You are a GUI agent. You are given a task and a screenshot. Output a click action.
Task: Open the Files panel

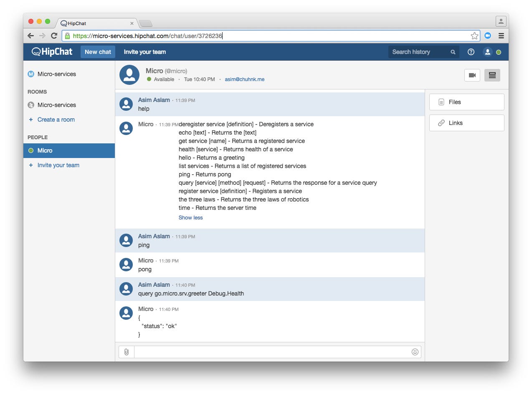[467, 102]
